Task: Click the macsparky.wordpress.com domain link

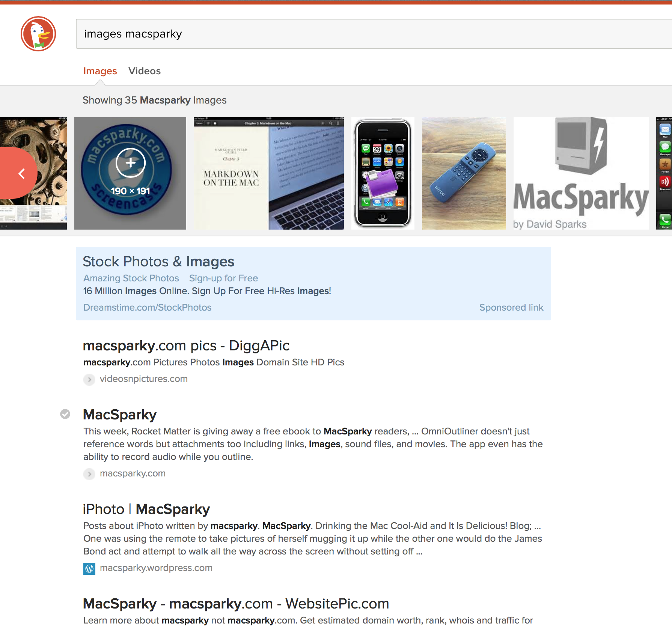Action: tap(156, 568)
